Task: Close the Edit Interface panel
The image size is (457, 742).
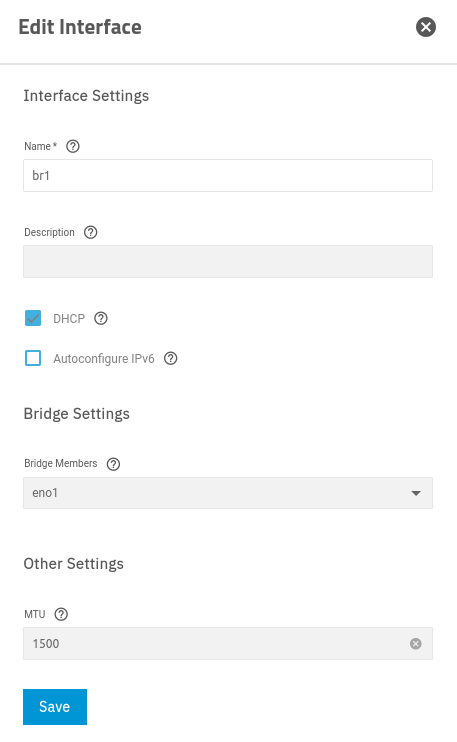Action: point(426,27)
